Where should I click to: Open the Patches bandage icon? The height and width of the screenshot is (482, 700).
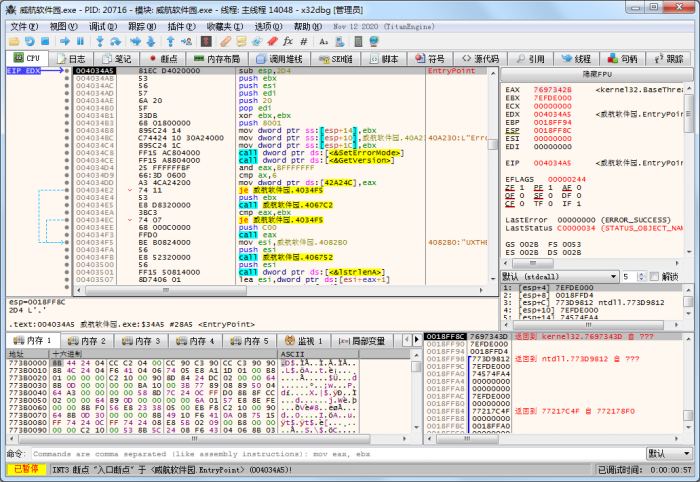coord(225,42)
